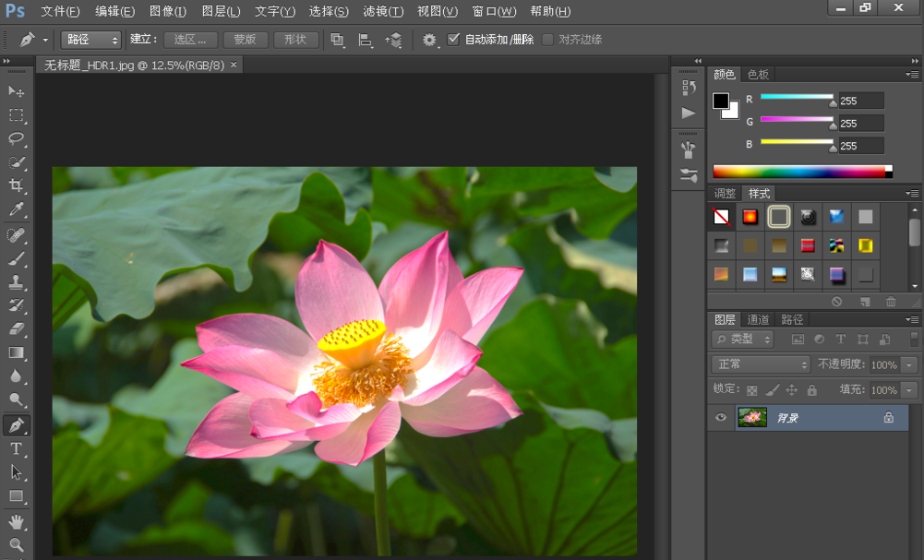The height and width of the screenshot is (560, 924).
Task: Open the 正常 blend mode dropdown
Action: click(761, 364)
